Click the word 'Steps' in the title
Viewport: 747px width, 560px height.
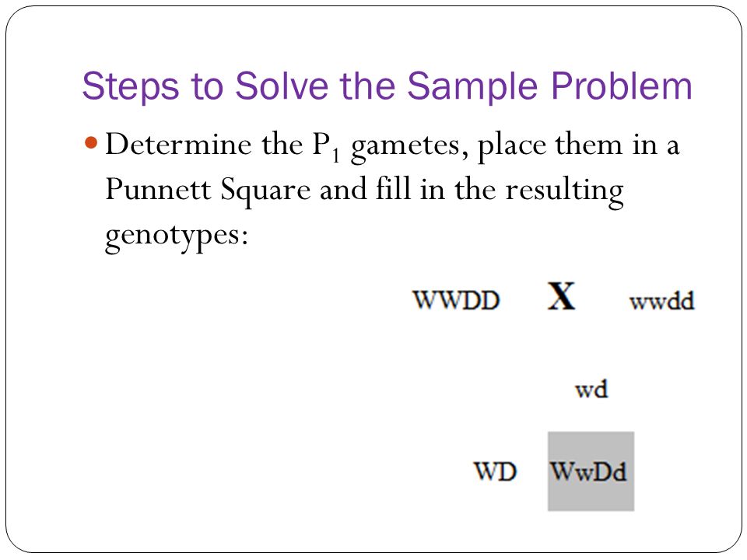[x=131, y=86]
